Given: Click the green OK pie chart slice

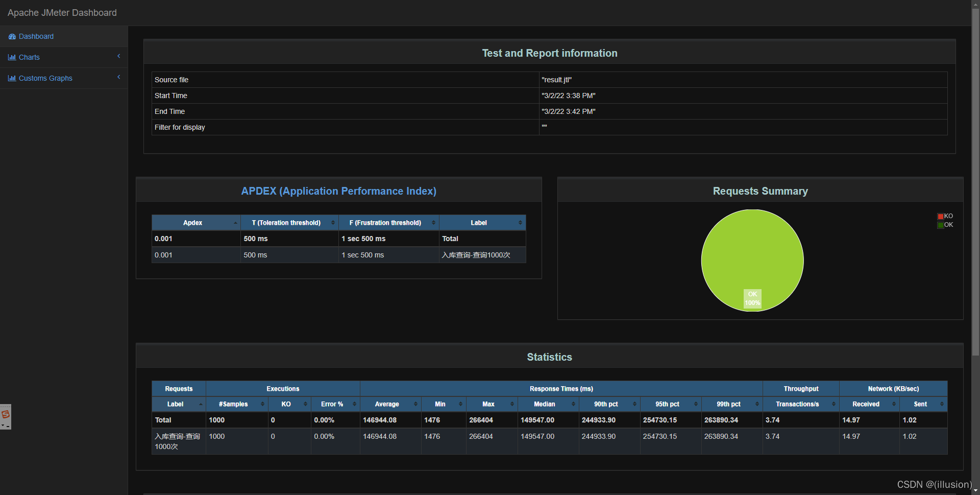Looking at the screenshot, I should coord(752,255).
